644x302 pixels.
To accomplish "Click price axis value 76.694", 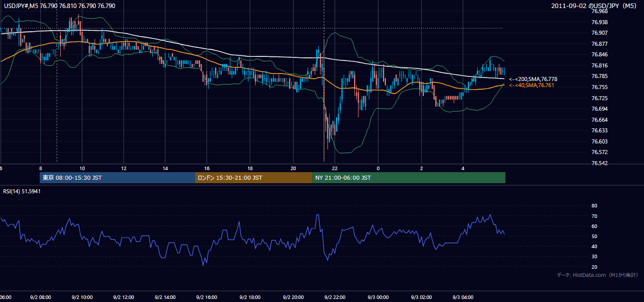I will coord(599,109).
